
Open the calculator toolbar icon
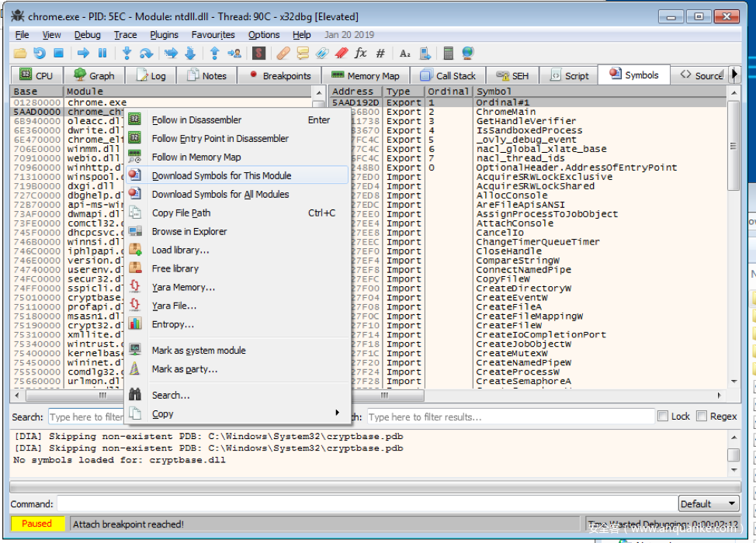pyautogui.click(x=449, y=53)
